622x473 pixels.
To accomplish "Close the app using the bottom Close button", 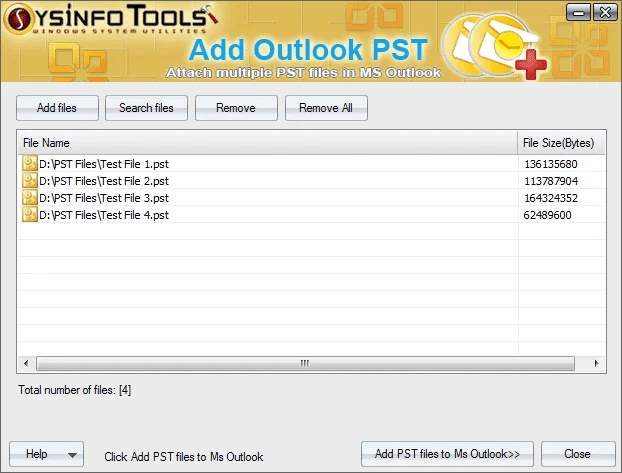I will tap(578, 454).
